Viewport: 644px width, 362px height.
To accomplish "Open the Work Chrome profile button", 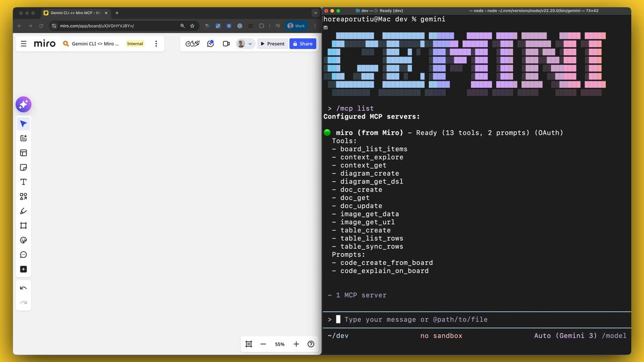I will point(297,26).
